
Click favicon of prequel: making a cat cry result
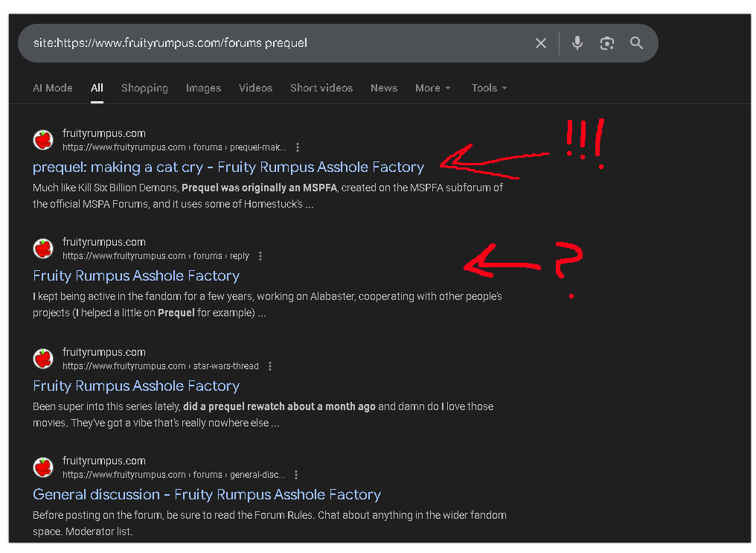coord(43,141)
